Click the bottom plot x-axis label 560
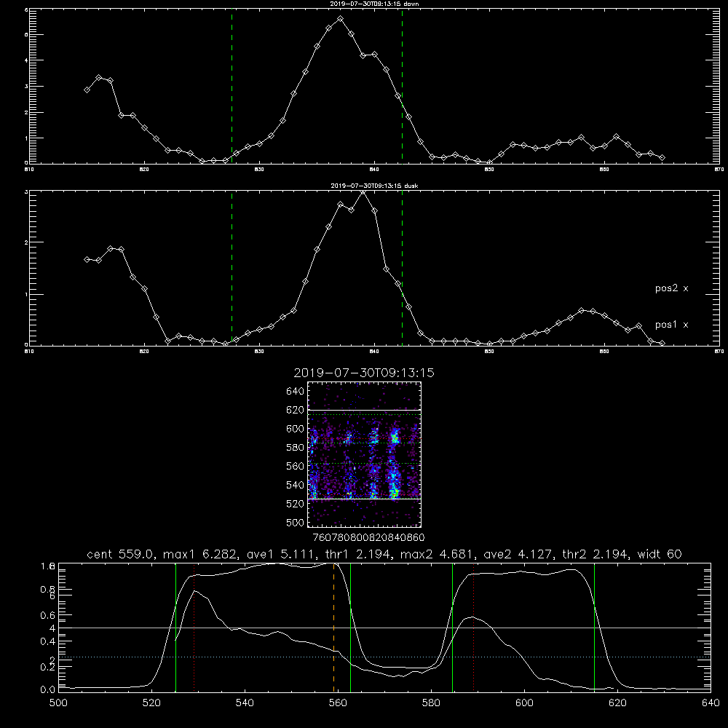728x728 pixels. tap(338, 703)
